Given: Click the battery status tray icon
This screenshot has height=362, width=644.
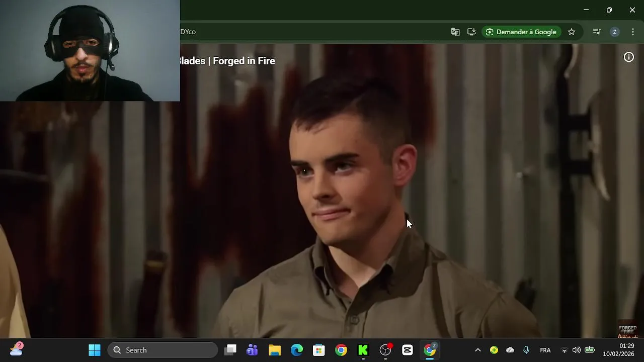Looking at the screenshot, I should [x=590, y=350].
